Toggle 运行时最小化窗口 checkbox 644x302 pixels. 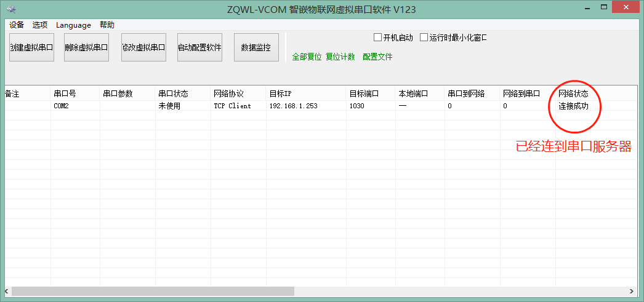[424, 38]
